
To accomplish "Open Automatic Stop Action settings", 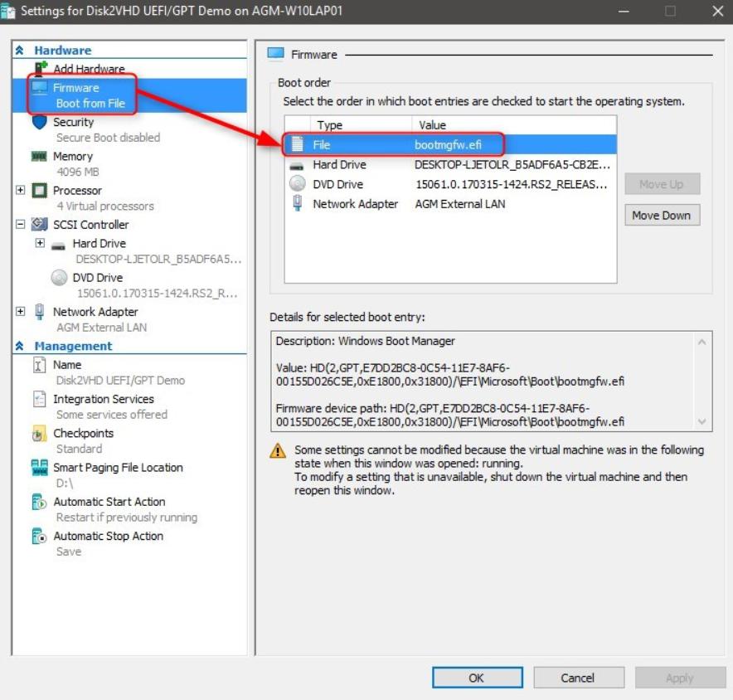I will point(109,536).
